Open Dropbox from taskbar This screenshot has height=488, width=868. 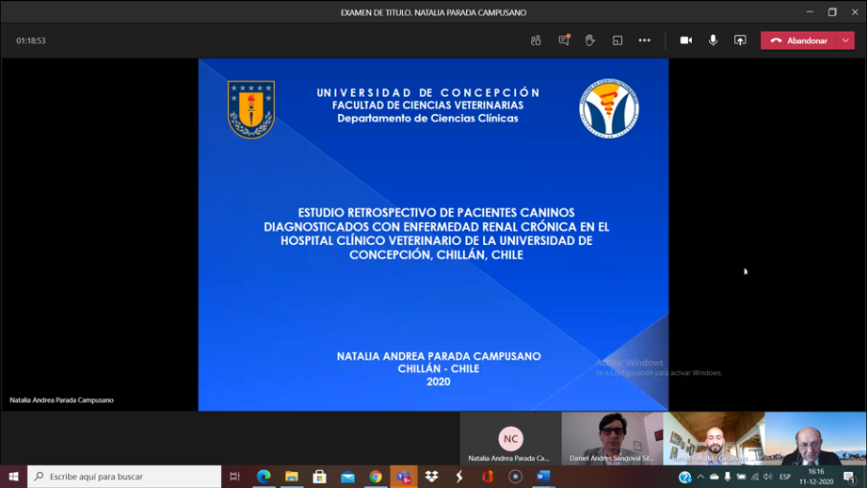point(431,477)
